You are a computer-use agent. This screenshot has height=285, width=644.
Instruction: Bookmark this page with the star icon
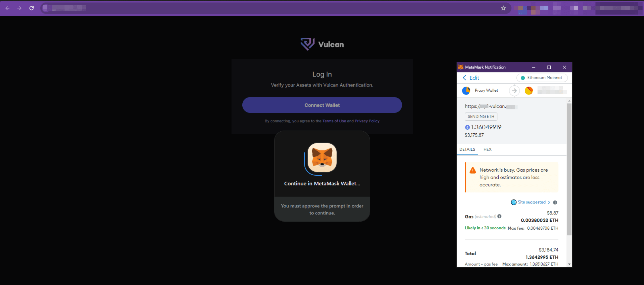pos(503,8)
